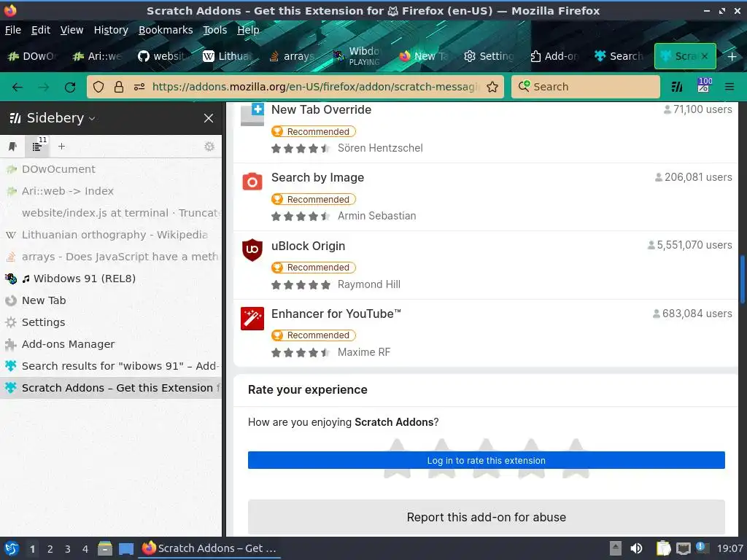
Task: Reload the current page
Action: [x=70, y=87]
